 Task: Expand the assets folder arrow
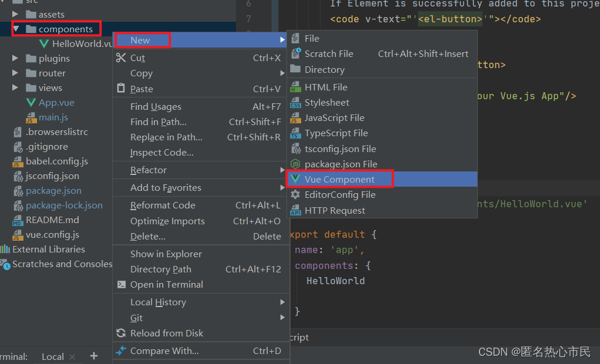(x=16, y=14)
